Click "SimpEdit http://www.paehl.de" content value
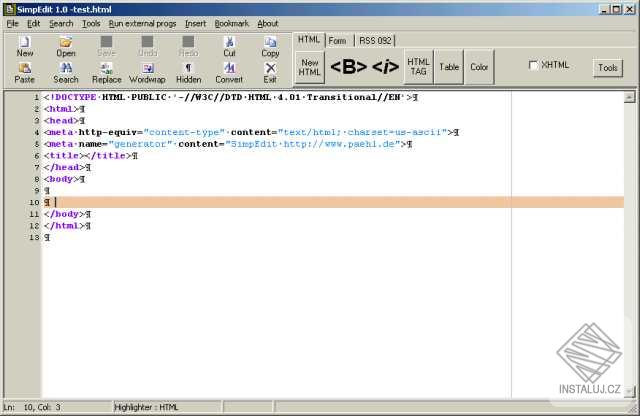The height and width of the screenshot is (416, 640). point(313,144)
